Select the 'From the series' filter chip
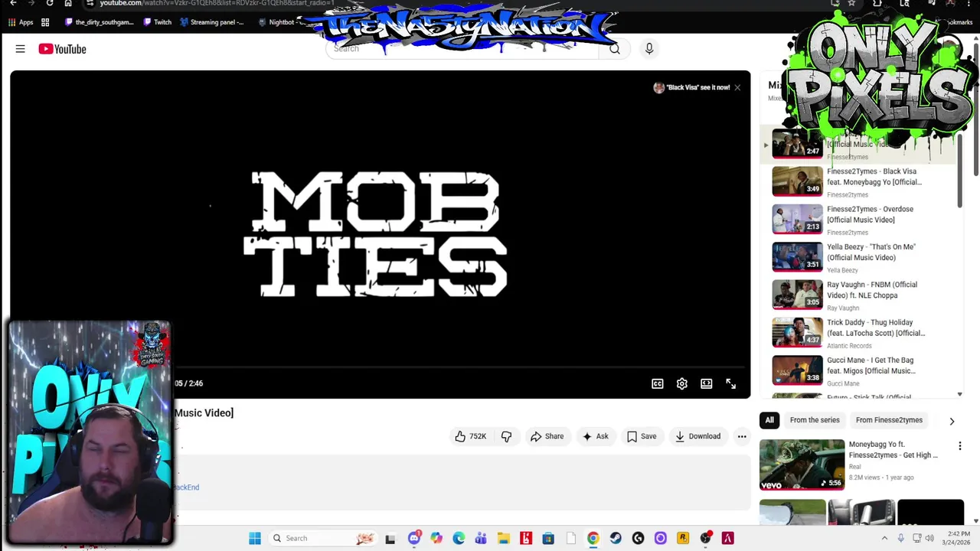 pyautogui.click(x=815, y=420)
